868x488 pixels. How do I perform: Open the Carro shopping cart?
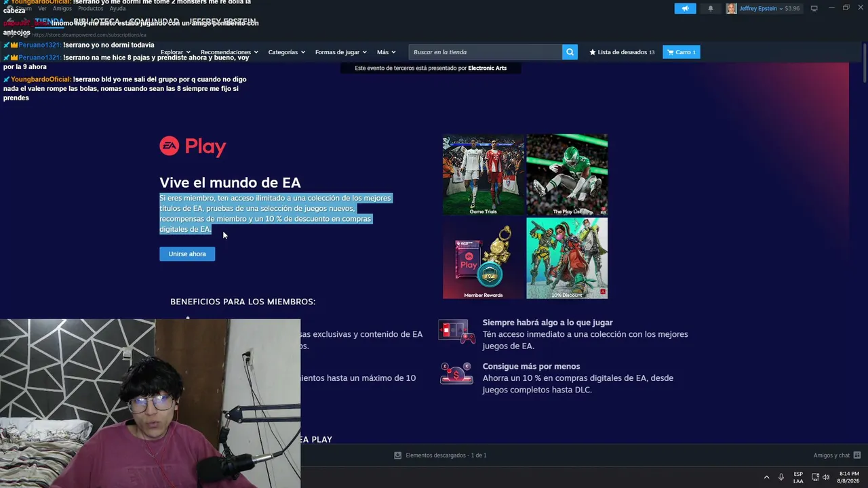pos(681,52)
